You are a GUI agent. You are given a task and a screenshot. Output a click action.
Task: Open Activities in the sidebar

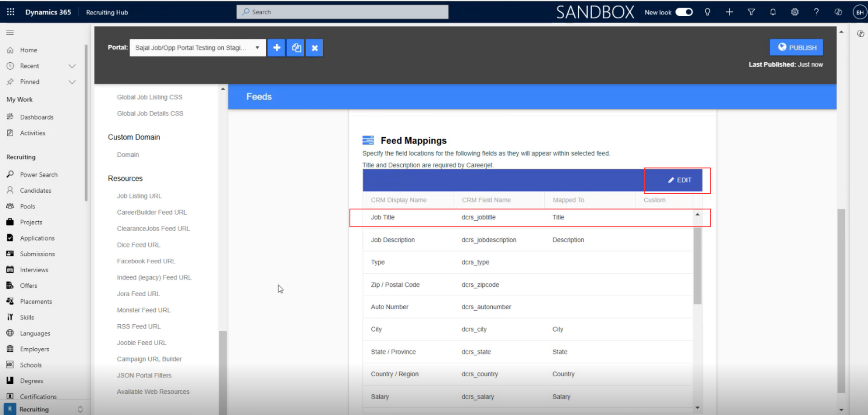[33, 133]
